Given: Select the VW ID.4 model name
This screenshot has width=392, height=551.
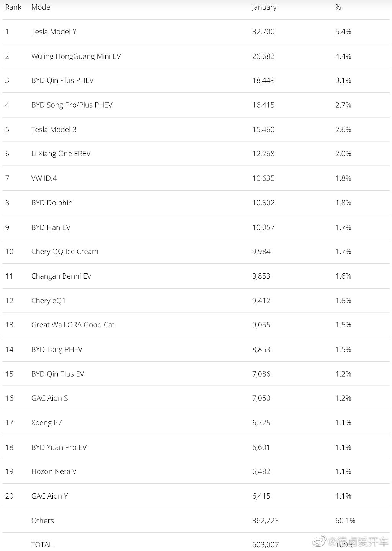Looking at the screenshot, I should 44,178.
